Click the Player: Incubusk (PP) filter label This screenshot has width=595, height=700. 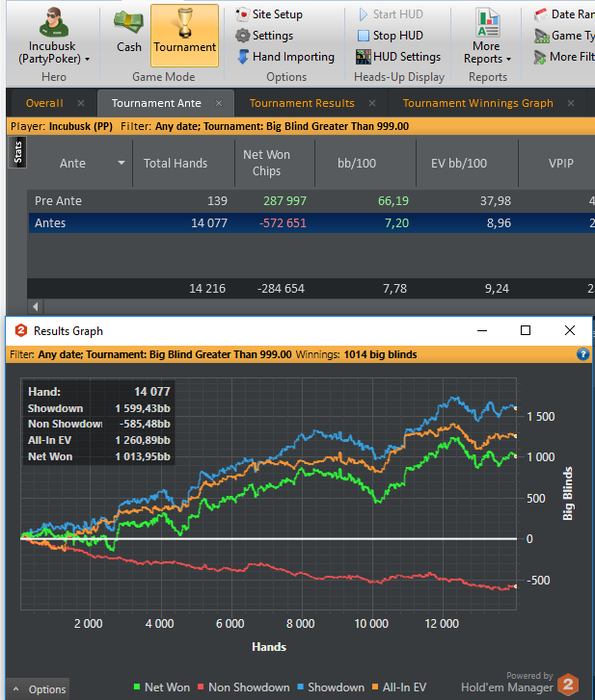pyautogui.click(x=62, y=126)
